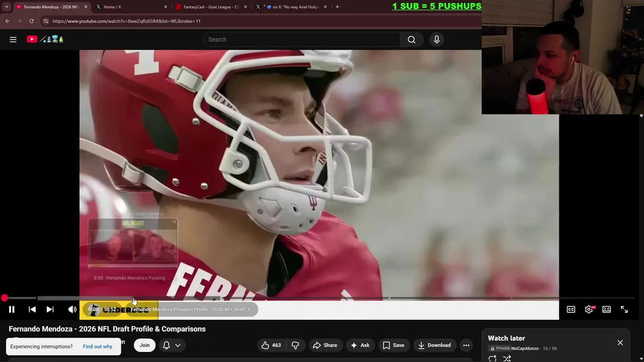Viewport: 644px width, 362px height.
Task: Open a new browser tab
Action: coord(337,7)
